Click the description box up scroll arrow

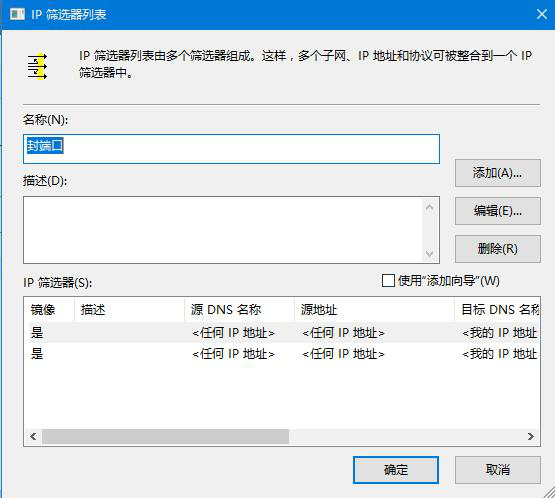point(429,207)
